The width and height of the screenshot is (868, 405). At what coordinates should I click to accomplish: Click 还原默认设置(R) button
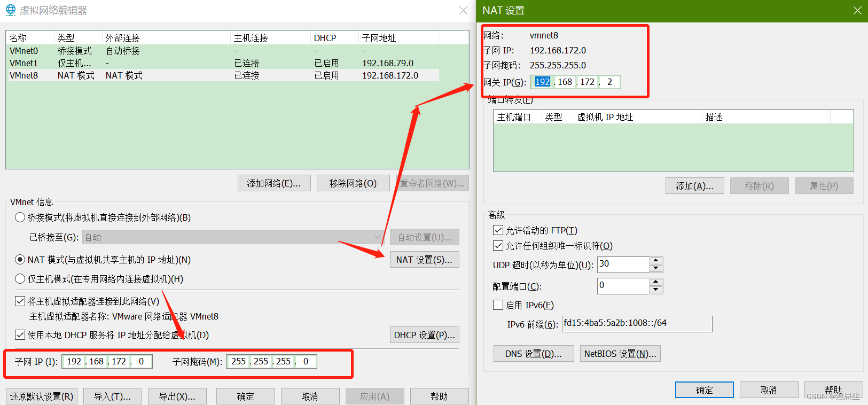42,396
